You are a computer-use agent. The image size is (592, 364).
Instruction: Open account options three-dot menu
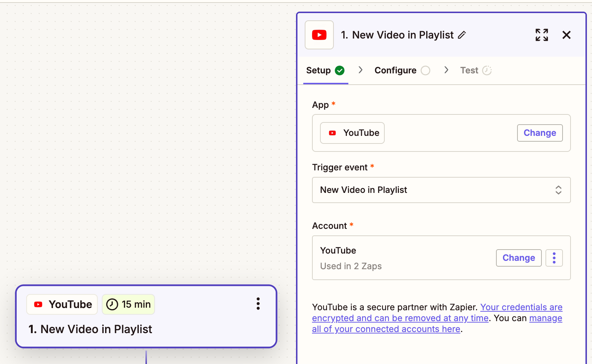tap(554, 258)
